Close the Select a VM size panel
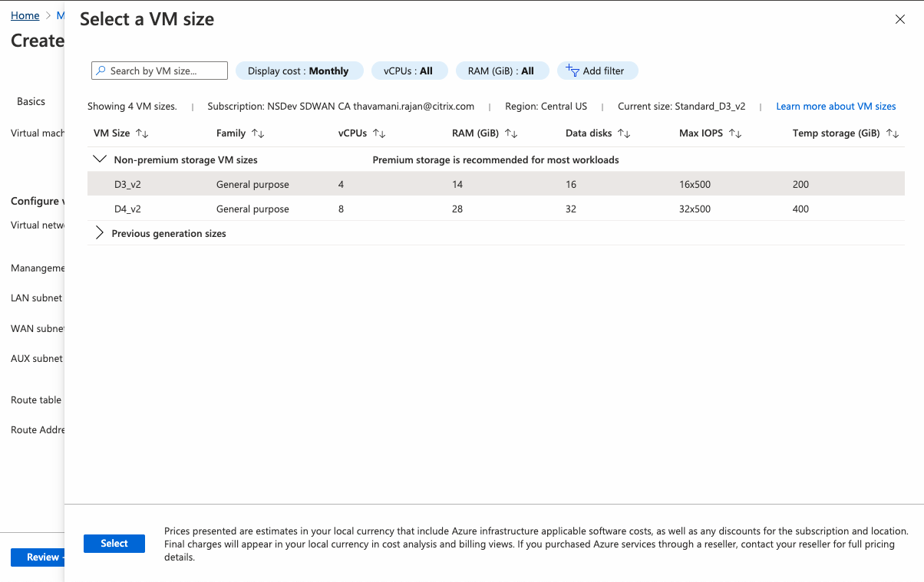924x582 pixels. (900, 19)
